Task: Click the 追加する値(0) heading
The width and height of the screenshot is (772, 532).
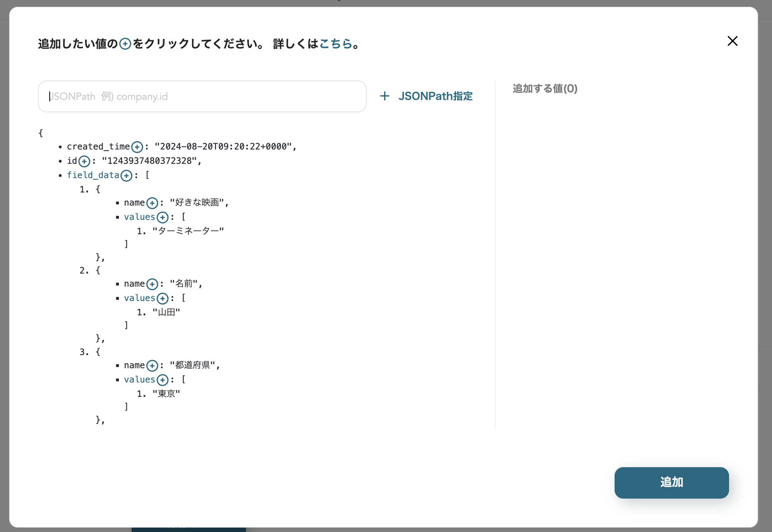Action: point(545,89)
